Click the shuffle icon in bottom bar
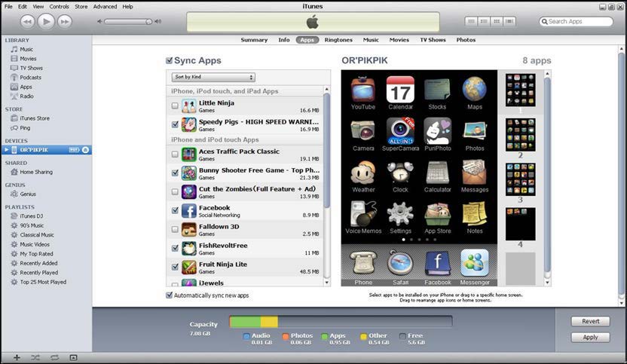Viewport: 627px width, 364px height. tap(35, 358)
